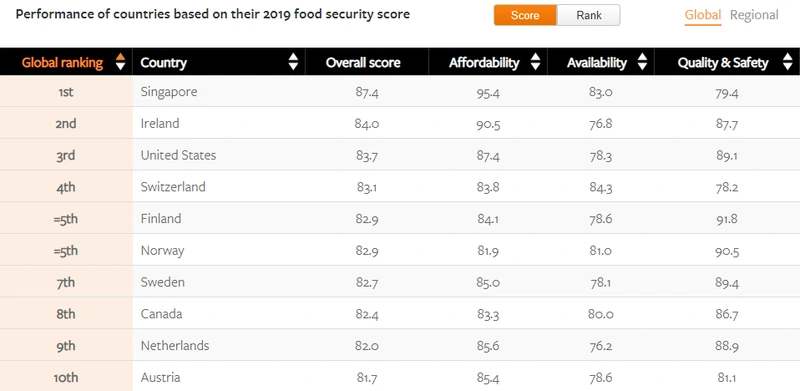Select the Finland table row
Image resolution: width=800 pixels, height=391 pixels.
point(400,218)
